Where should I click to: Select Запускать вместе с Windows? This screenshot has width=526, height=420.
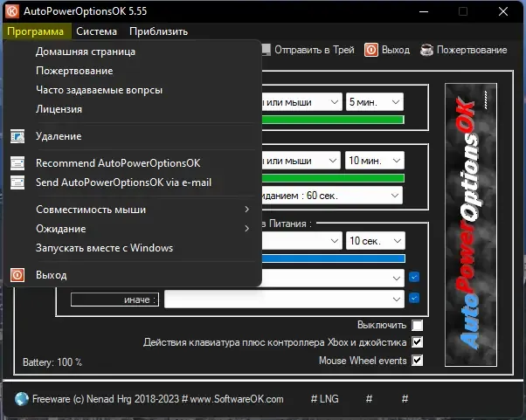132,248
